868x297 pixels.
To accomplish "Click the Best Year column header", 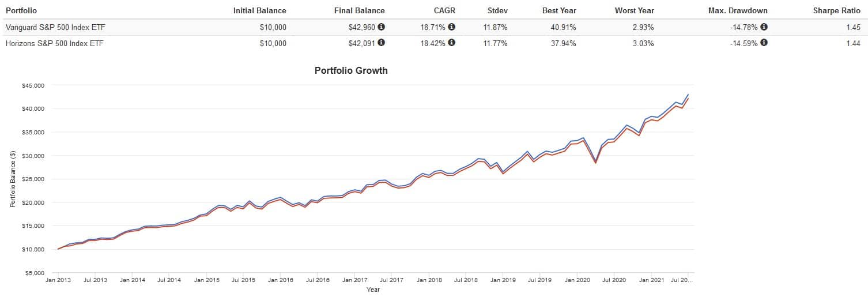I will pos(559,10).
